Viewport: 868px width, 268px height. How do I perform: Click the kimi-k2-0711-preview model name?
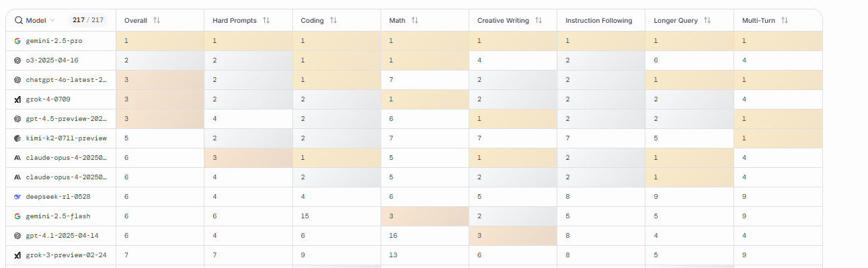[x=66, y=138]
